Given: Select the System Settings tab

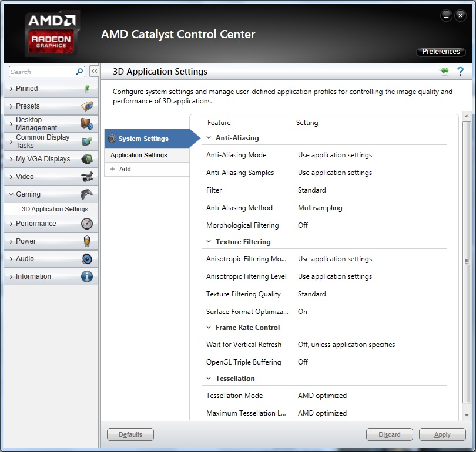Looking at the screenshot, I should pyautogui.click(x=143, y=139).
